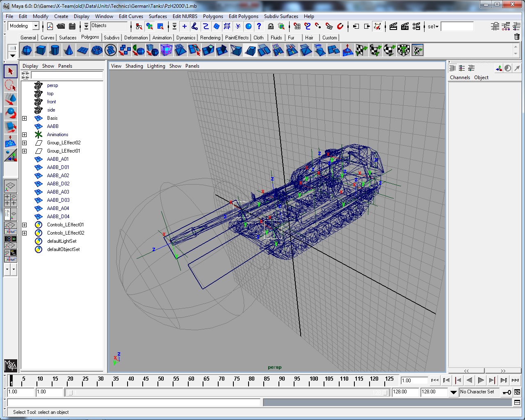The width and height of the screenshot is (525, 420).
Task: Open the Subdiv Surfaces menu
Action: pos(281,16)
